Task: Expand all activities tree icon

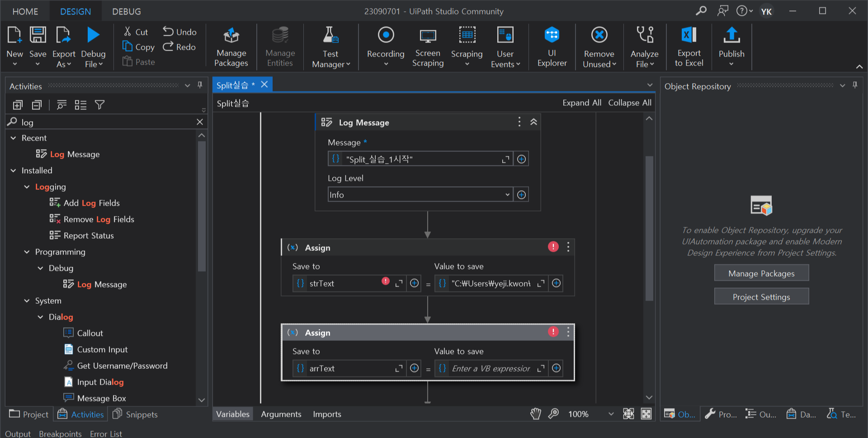Action: 18,105
